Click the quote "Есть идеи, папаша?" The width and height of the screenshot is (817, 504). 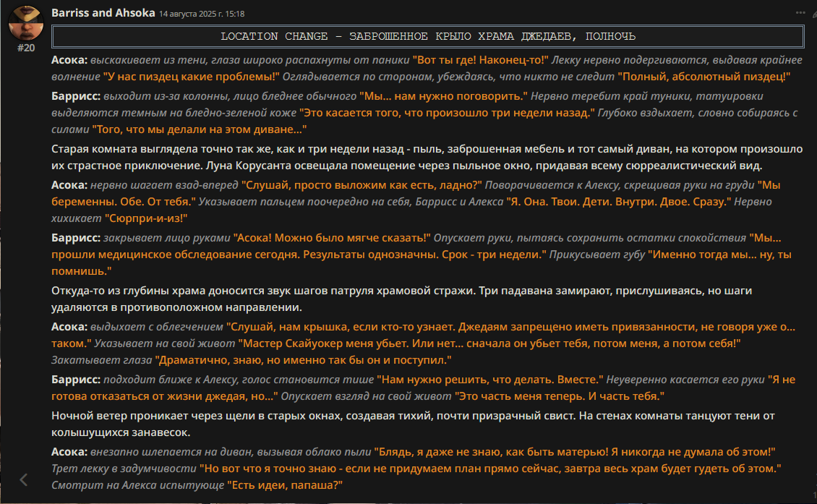tap(284, 485)
